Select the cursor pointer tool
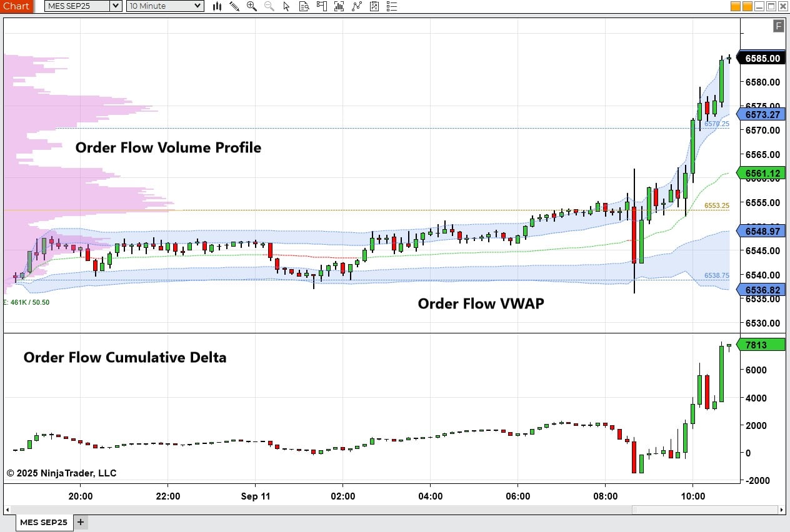Image resolution: width=790 pixels, height=532 pixels. pyautogui.click(x=286, y=6)
